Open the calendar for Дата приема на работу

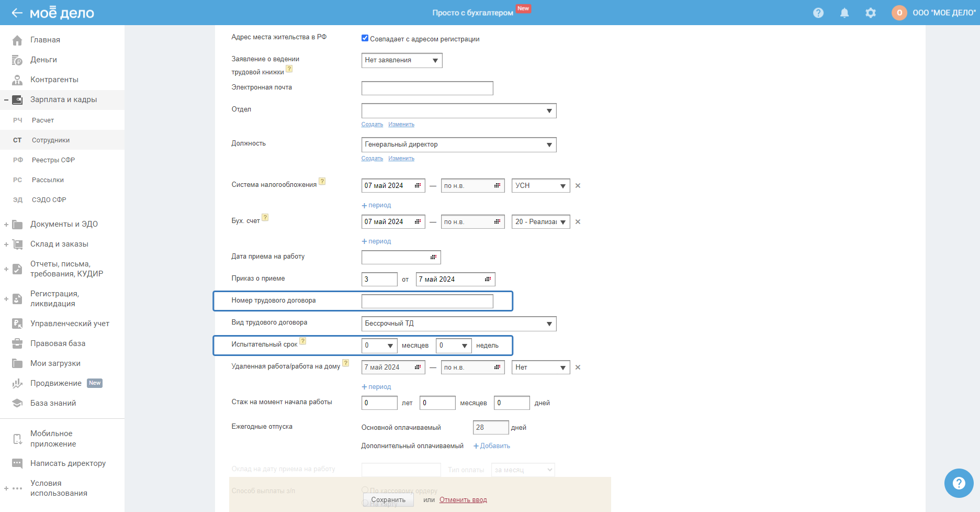[433, 258]
